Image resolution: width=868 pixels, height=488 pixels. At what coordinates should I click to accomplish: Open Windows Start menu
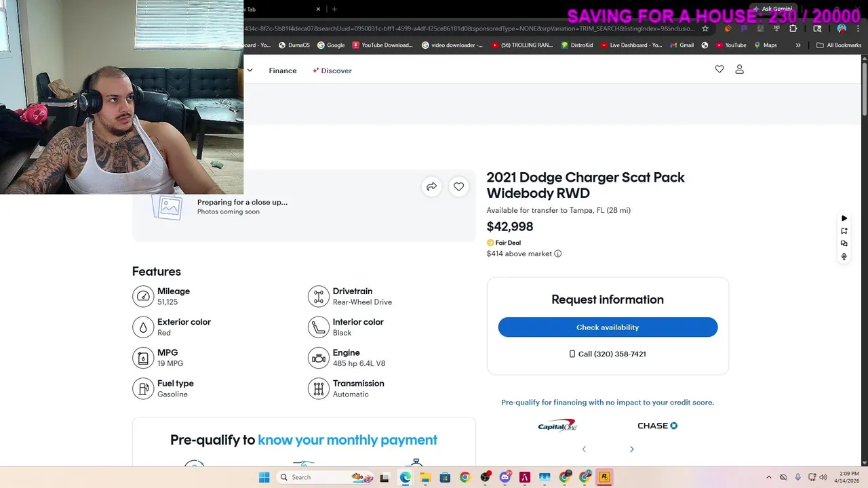tap(264, 477)
